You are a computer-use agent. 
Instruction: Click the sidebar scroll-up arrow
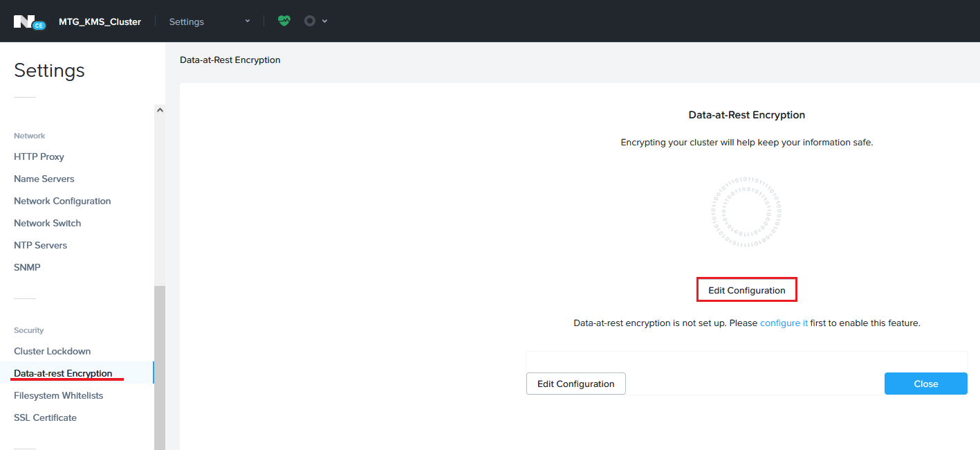click(x=160, y=110)
